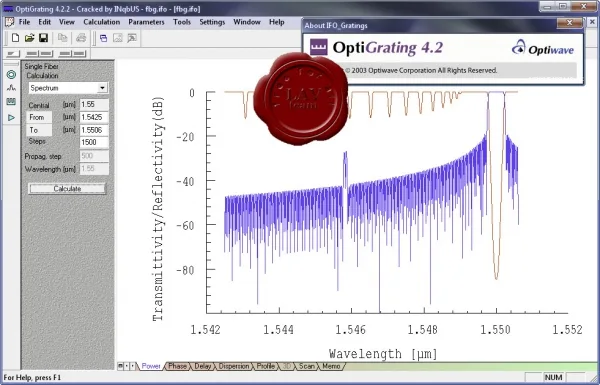Image resolution: width=600 pixels, height=385 pixels.
Task: Open the Calculation menu
Action: coord(101,22)
